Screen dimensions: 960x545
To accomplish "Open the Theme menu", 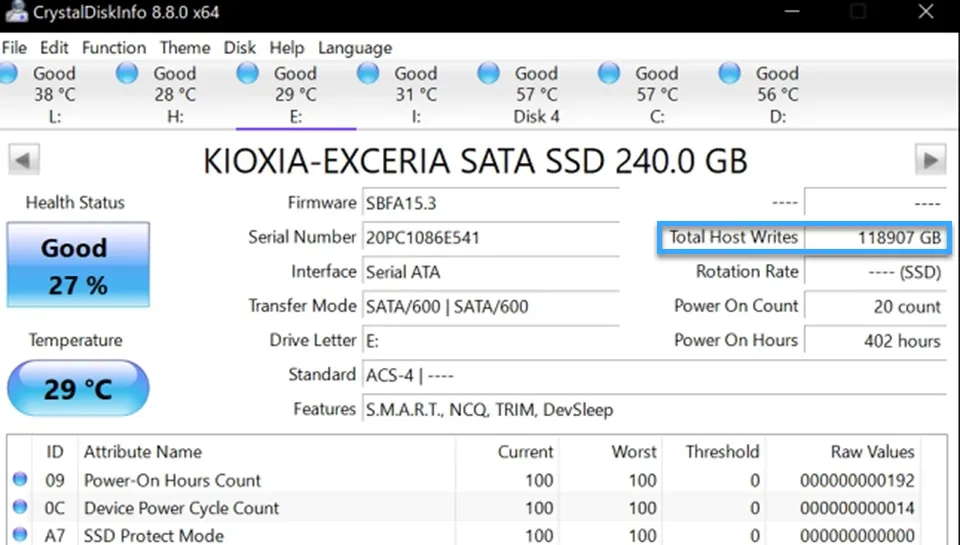I will coord(184,48).
